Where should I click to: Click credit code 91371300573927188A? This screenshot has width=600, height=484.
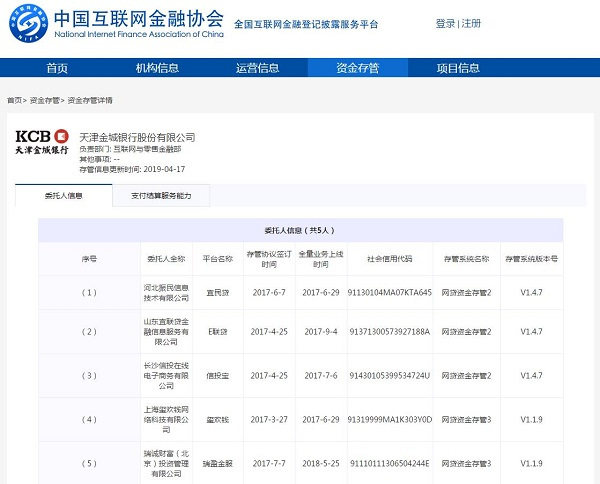click(x=390, y=332)
